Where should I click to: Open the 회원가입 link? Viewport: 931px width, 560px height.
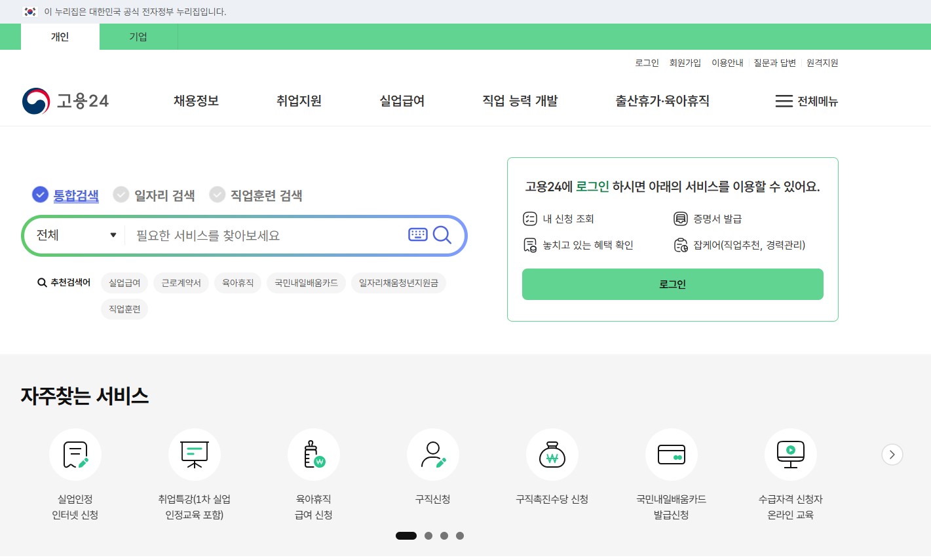[x=685, y=62]
